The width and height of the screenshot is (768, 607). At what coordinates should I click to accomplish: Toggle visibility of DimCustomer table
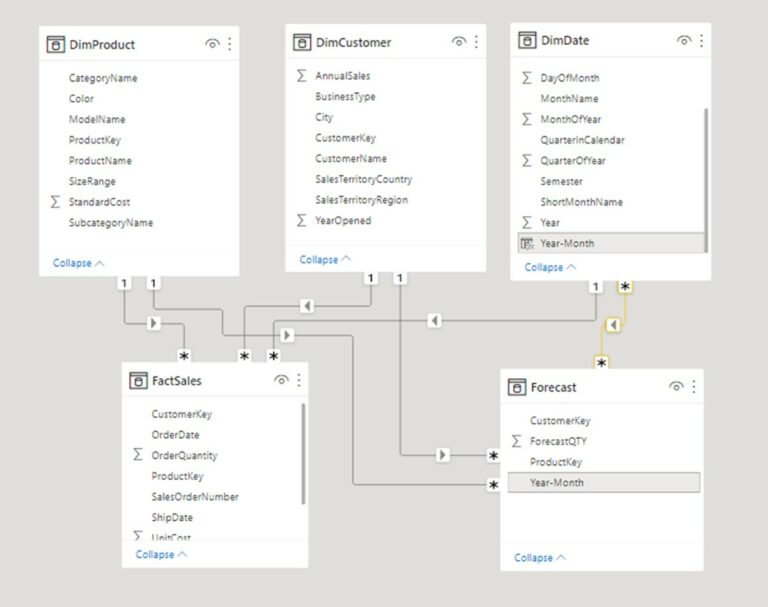(x=459, y=42)
